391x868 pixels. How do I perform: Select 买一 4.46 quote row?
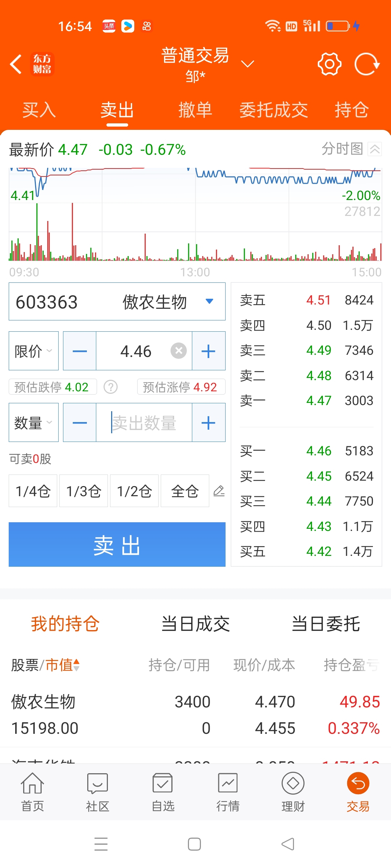306,451
